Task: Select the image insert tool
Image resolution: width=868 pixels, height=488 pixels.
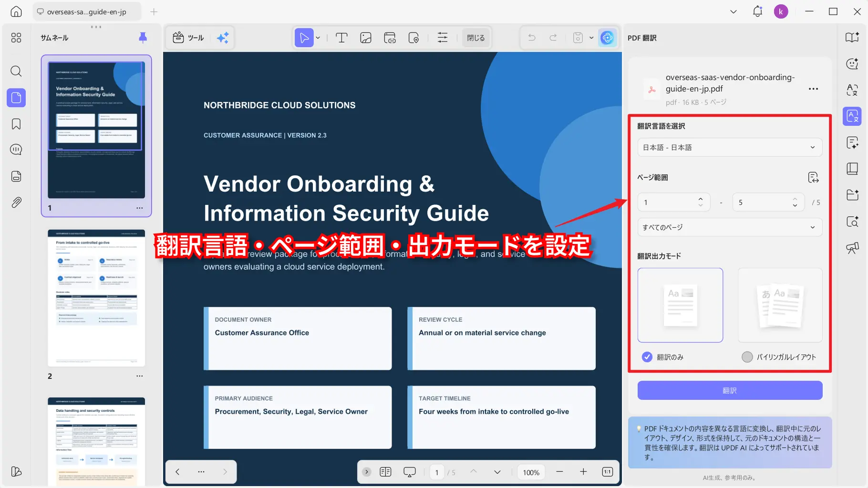Action: point(366,38)
